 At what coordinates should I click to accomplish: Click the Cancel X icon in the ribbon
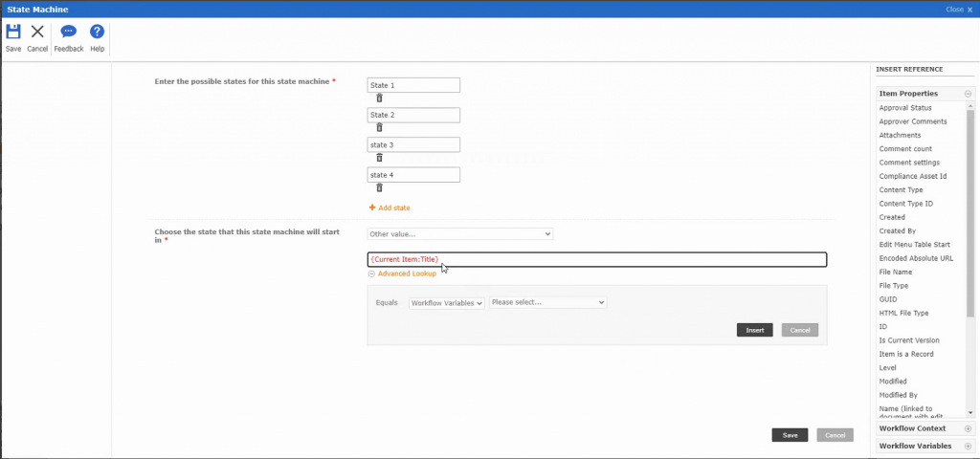[x=37, y=32]
